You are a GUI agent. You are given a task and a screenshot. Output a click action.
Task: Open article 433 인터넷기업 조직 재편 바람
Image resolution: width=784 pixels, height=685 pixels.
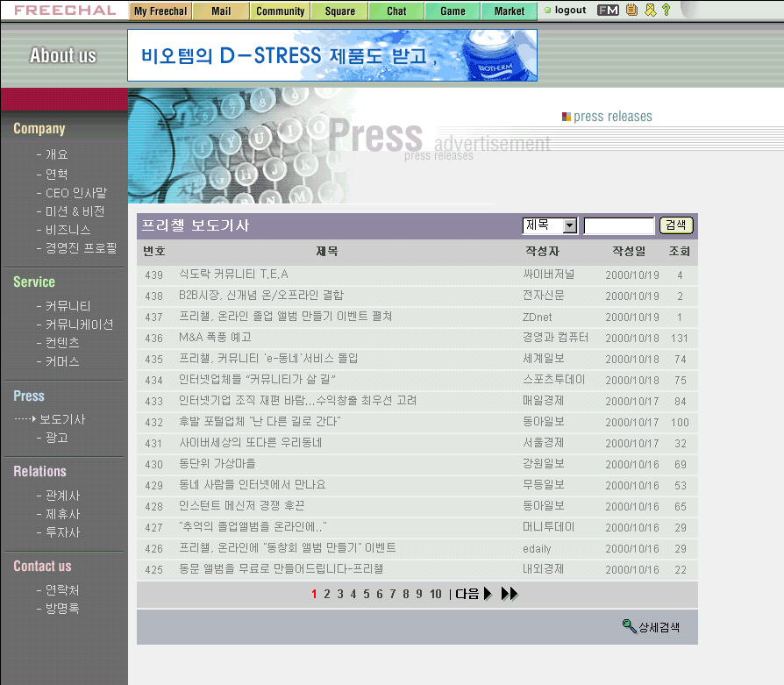[x=298, y=400]
